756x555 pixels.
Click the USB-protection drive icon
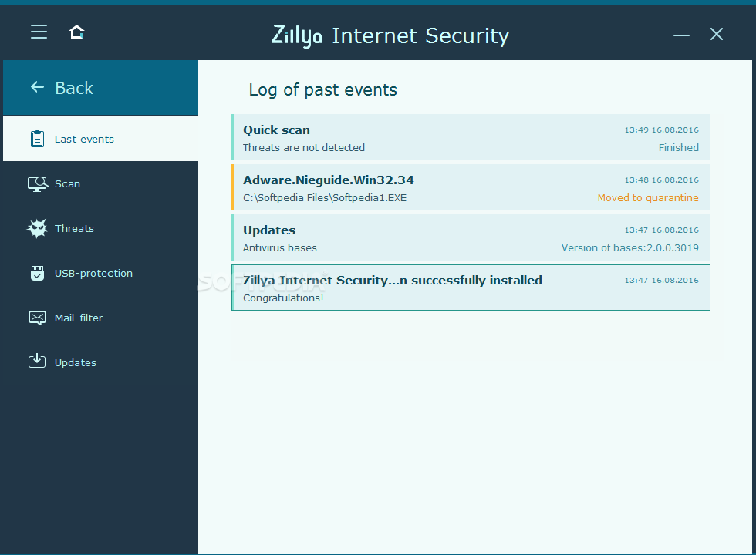tap(37, 273)
